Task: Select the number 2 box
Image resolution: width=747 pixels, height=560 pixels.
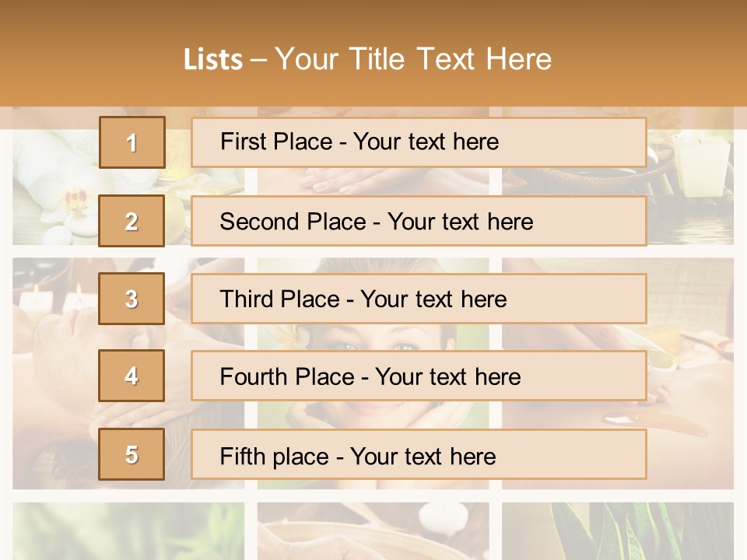Action: click(x=132, y=221)
